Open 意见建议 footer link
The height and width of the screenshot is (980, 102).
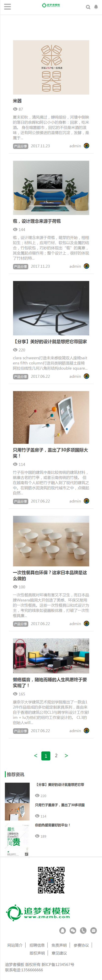click(59, 953)
